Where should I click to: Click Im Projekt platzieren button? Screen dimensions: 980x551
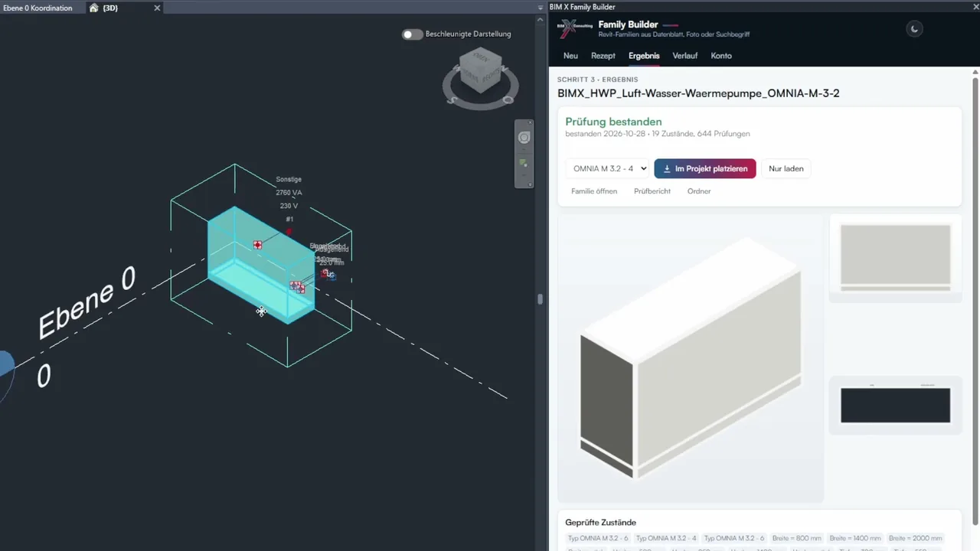coord(705,168)
